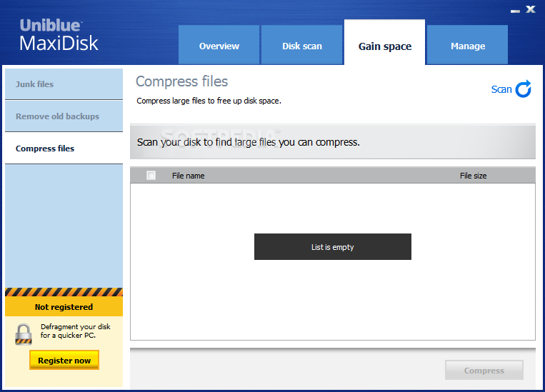
Task: Click the 'Compress files' page heading
Action: point(181,81)
